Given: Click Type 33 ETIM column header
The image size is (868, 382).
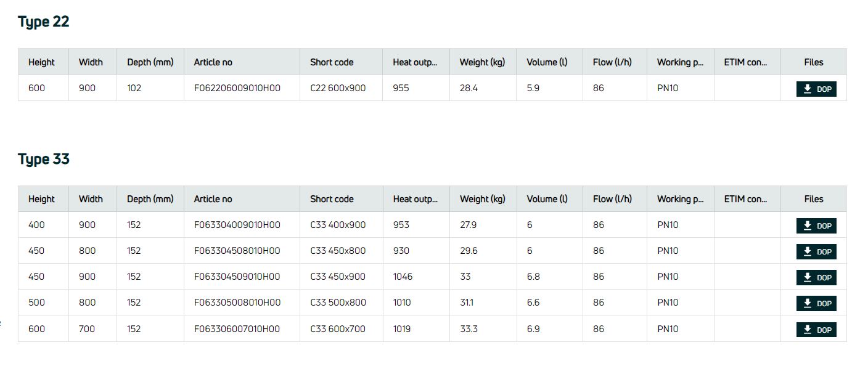Looking at the screenshot, I should [746, 199].
